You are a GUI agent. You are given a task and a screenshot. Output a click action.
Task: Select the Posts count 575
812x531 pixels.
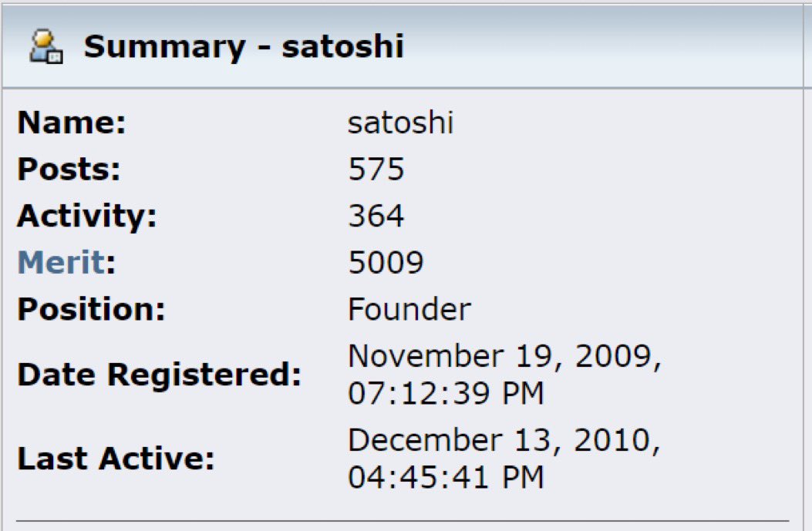(377, 169)
